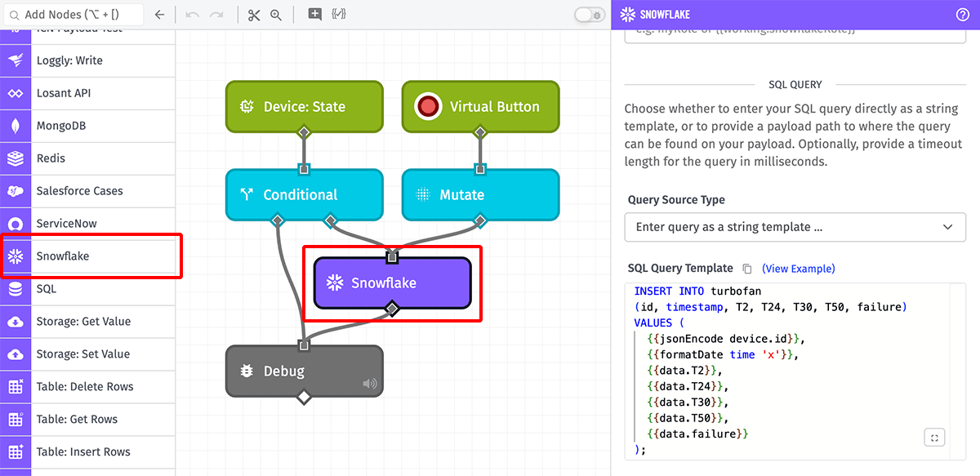Click the Mutate node's output port
This screenshot has width=980, height=476.
point(480,220)
